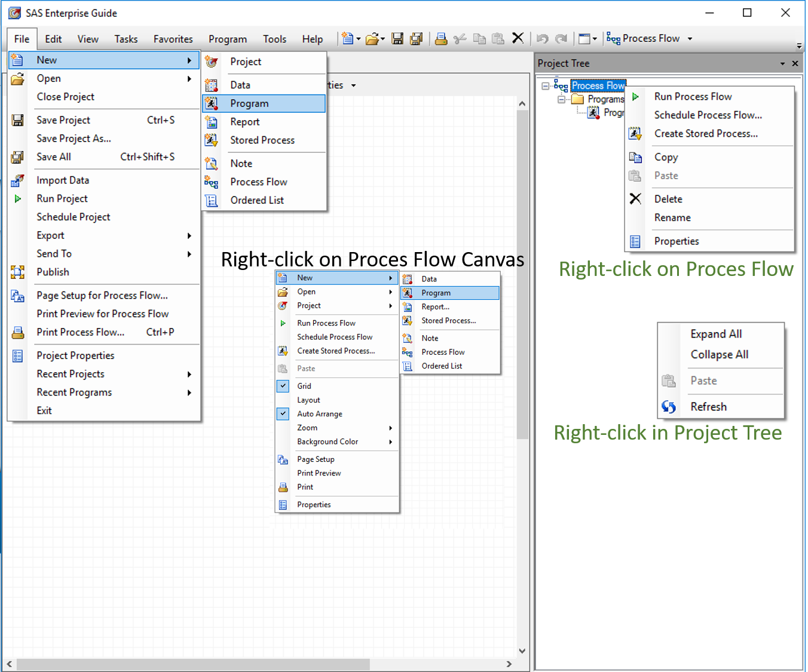Image resolution: width=808 pixels, height=672 pixels.
Task: Select the Refresh icon in Project Tree menu
Action: tap(669, 406)
